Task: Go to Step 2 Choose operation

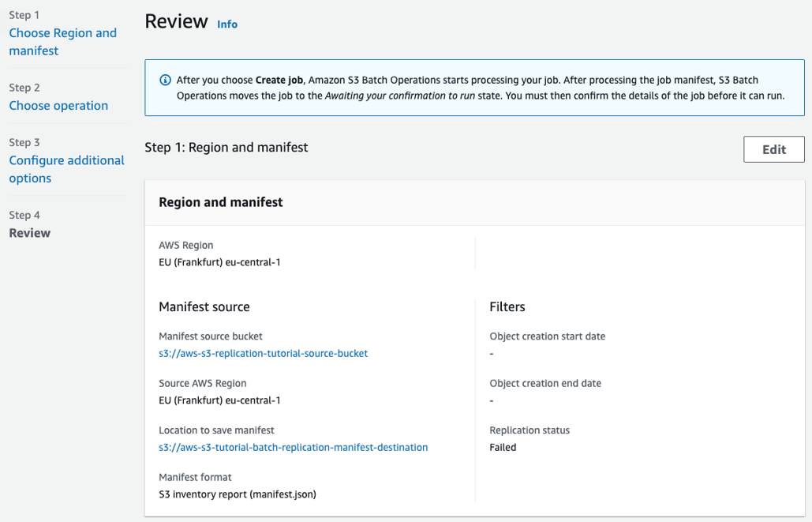Action: (x=58, y=105)
